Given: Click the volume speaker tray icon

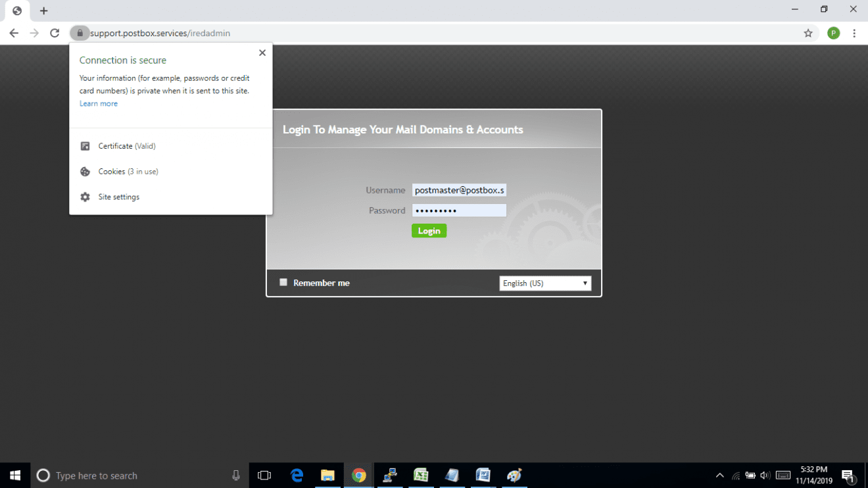Looking at the screenshot, I should tap(765, 476).
